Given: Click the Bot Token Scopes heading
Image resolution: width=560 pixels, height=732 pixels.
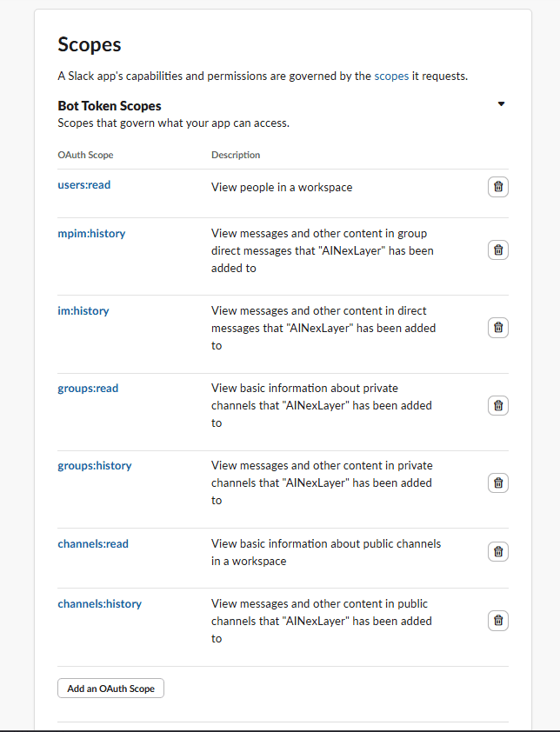Looking at the screenshot, I should pyautogui.click(x=110, y=106).
